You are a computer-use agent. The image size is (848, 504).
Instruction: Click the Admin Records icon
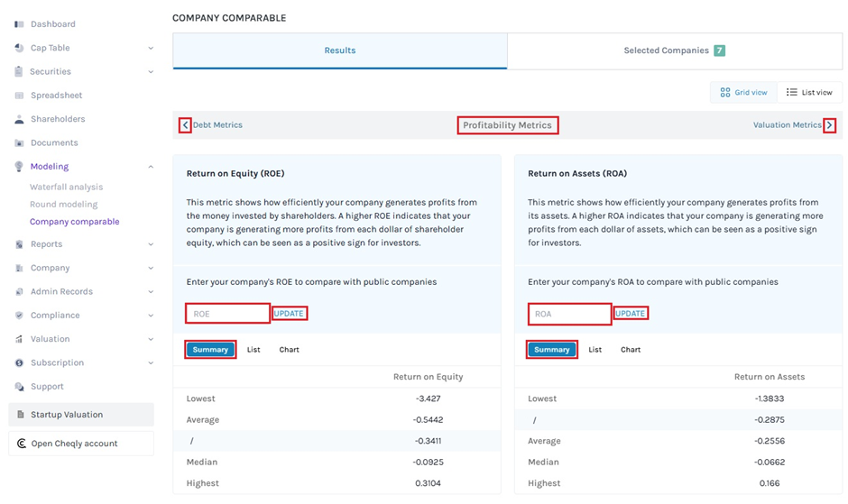[19, 291]
